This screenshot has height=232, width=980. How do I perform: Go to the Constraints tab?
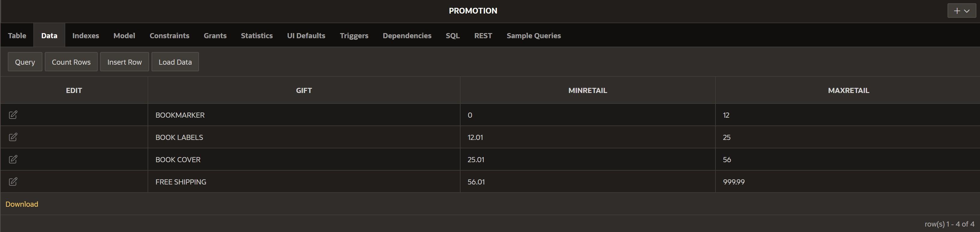pos(169,36)
